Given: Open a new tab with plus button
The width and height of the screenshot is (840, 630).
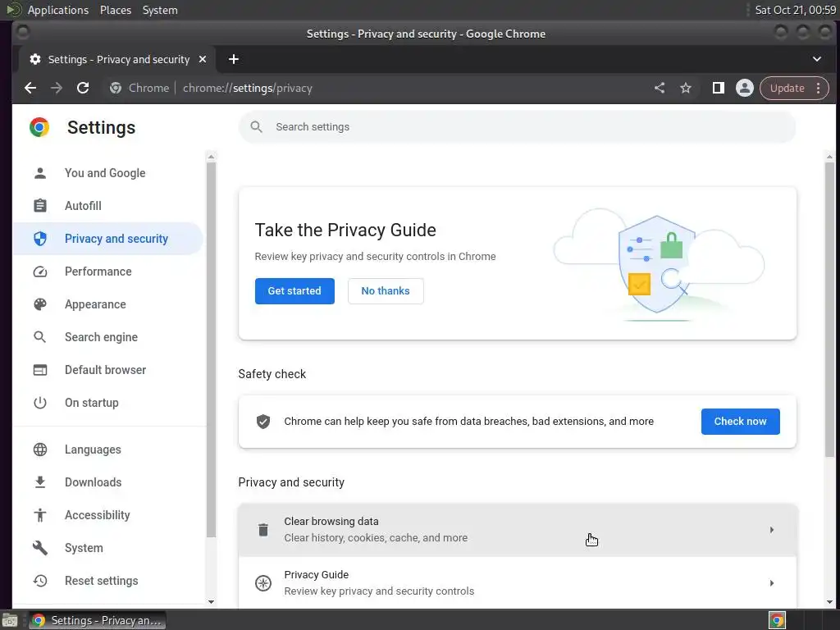Looking at the screenshot, I should point(234,59).
